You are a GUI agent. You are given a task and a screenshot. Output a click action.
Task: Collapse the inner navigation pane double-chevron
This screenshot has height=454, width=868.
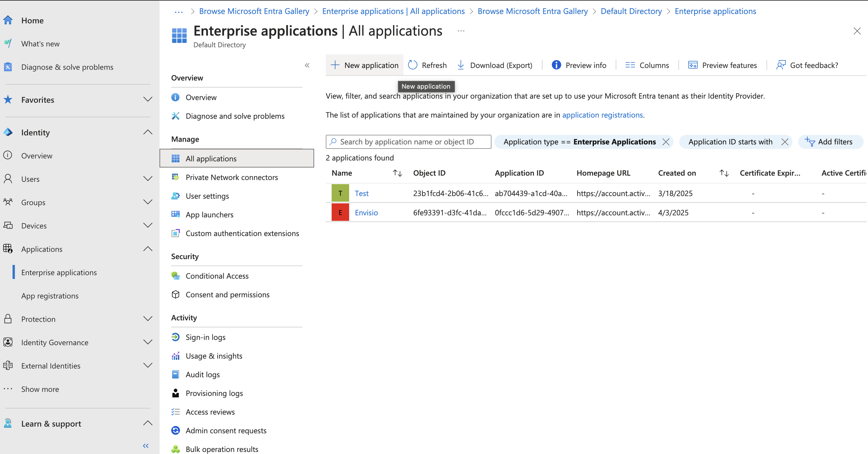307,65
